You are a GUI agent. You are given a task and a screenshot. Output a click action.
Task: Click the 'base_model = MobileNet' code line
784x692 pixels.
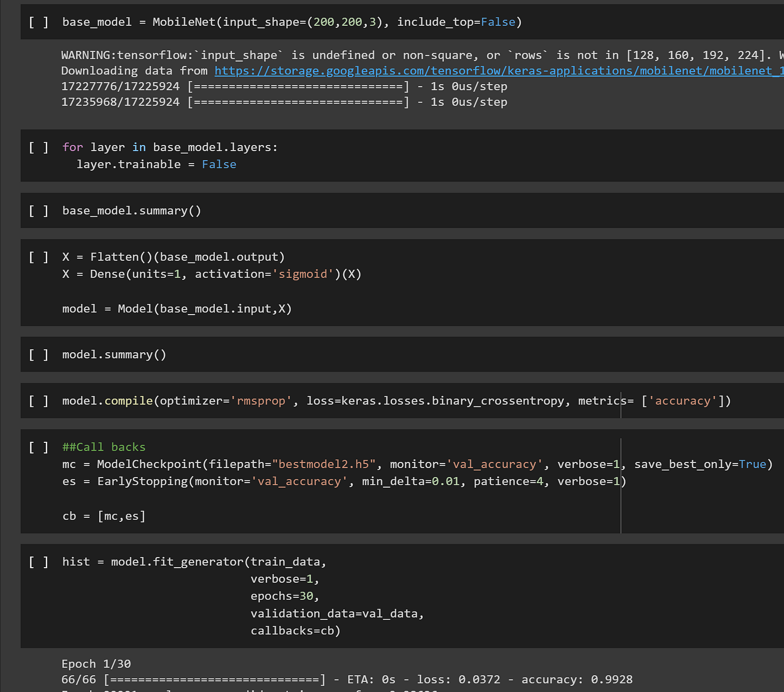pos(292,22)
